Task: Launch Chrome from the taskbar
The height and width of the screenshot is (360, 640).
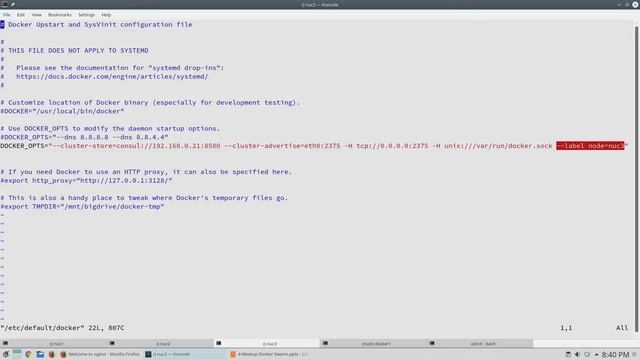Action: pyautogui.click(x=28, y=354)
